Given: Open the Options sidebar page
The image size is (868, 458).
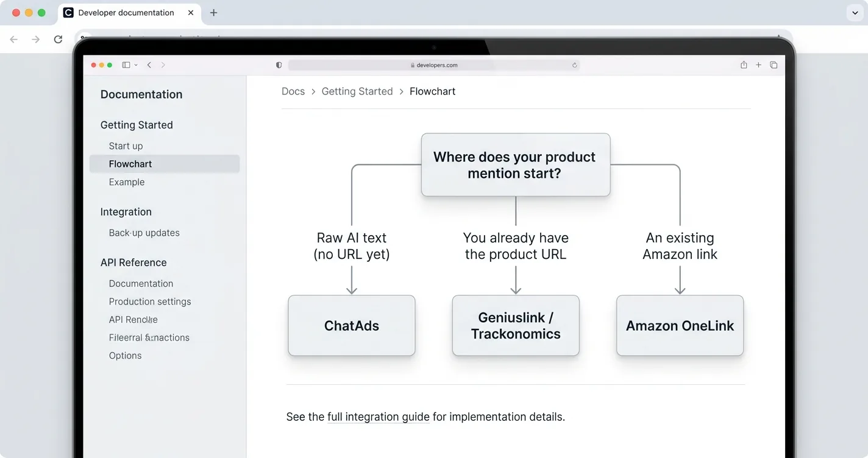Looking at the screenshot, I should pos(125,356).
